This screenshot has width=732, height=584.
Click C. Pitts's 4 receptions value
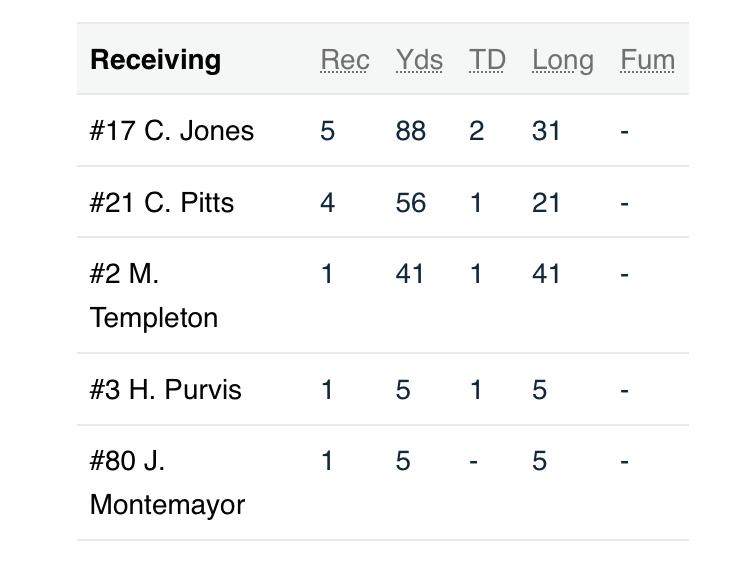tap(327, 203)
